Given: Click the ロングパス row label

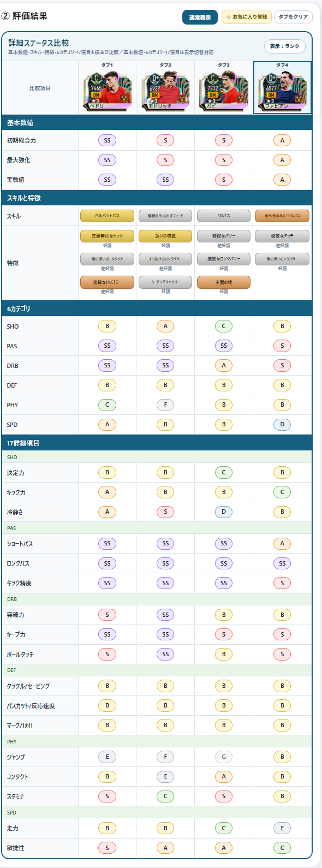Looking at the screenshot, I should (18, 563).
